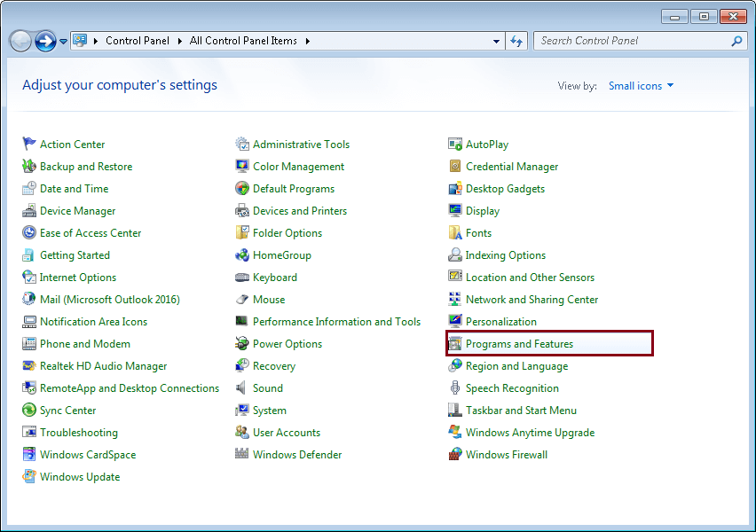The image size is (756, 532).
Task: Click the Devices and Printers icon
Action: 242,210
